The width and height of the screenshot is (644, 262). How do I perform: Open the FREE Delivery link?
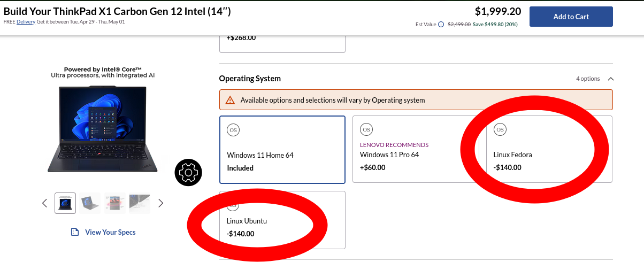(26, 22)
